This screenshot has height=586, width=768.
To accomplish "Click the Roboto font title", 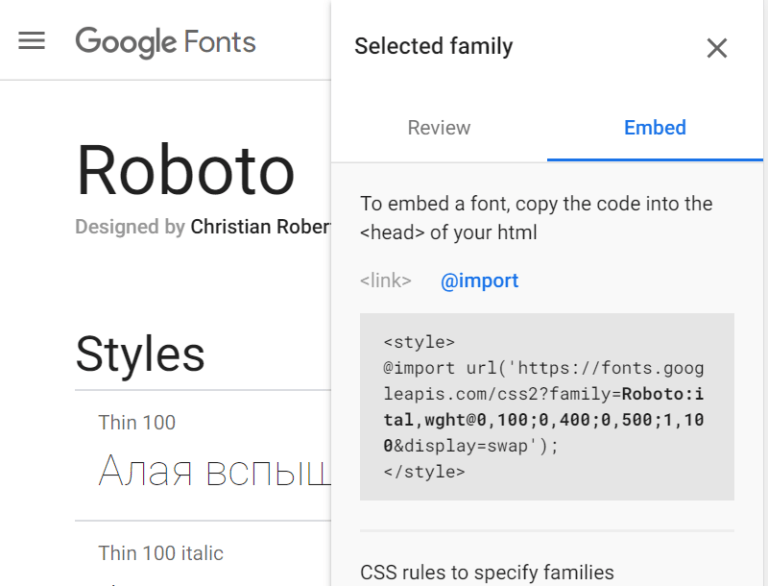I will click(185, 170).
